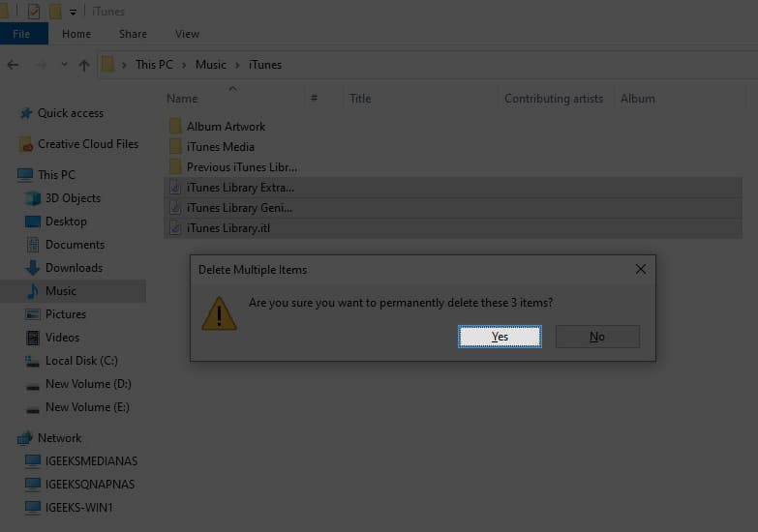Open recent locations dropdown arrow
This screenshot has height=532, width=758.
(64, 64)
